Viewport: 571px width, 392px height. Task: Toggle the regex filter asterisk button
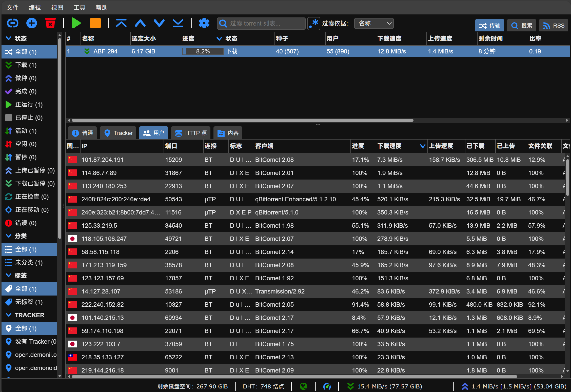click(x=314, y=23)
